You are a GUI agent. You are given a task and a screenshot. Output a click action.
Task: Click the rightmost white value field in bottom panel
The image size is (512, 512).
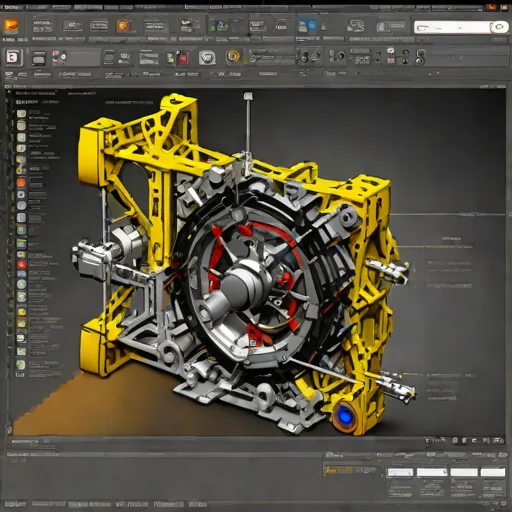pos(493,472)
